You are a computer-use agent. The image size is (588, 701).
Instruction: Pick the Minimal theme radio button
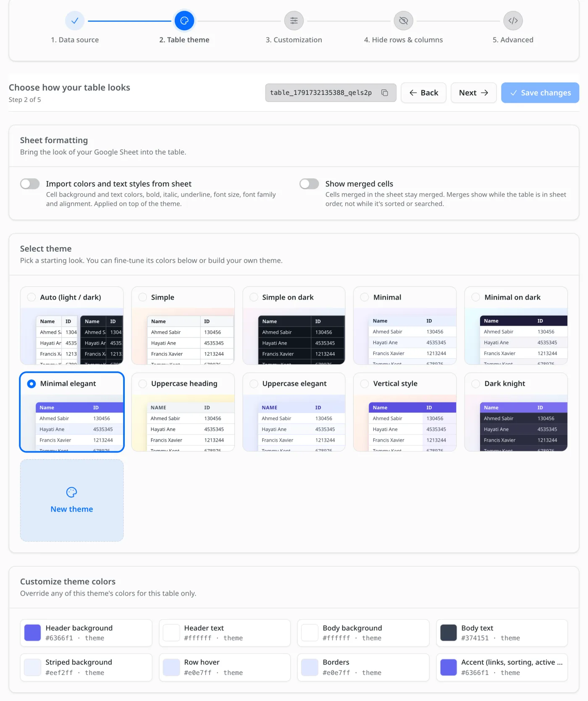pos(365,297)
